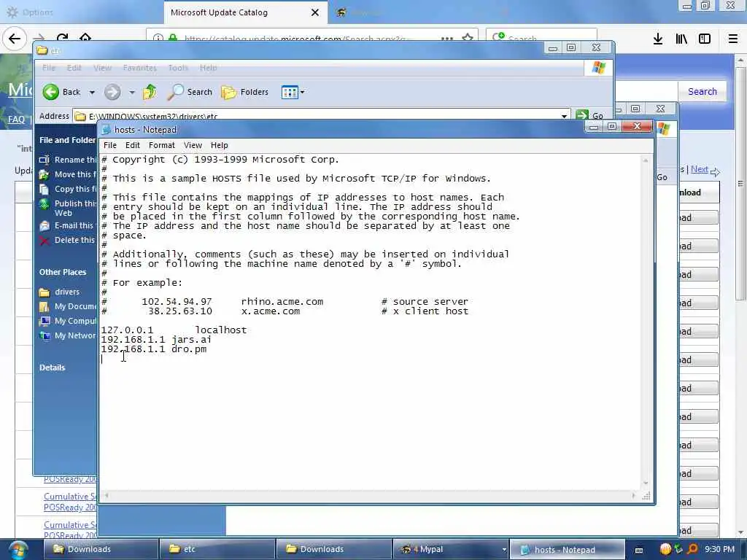This screenshot has width=747, height=560.
Task: Expand the Explorer Back history dropdown arrow
Action: [x=92, y=93]
